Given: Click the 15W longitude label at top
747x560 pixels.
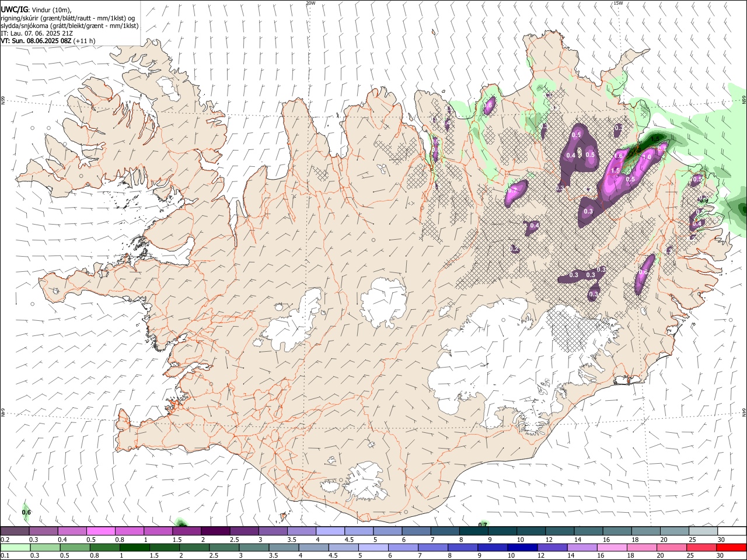Looking at the screenshot, I should tap(618, 3).
